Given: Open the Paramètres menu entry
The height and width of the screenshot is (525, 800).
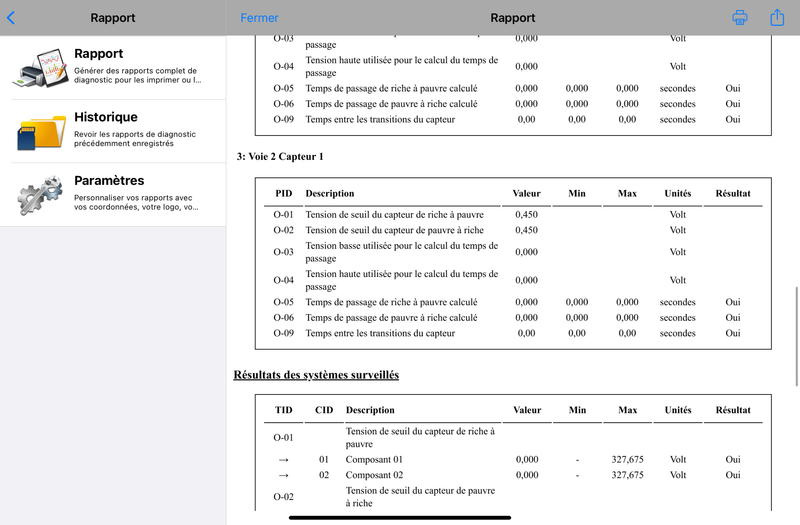Looking at the screenshot, I should click(x=113, y=194).
